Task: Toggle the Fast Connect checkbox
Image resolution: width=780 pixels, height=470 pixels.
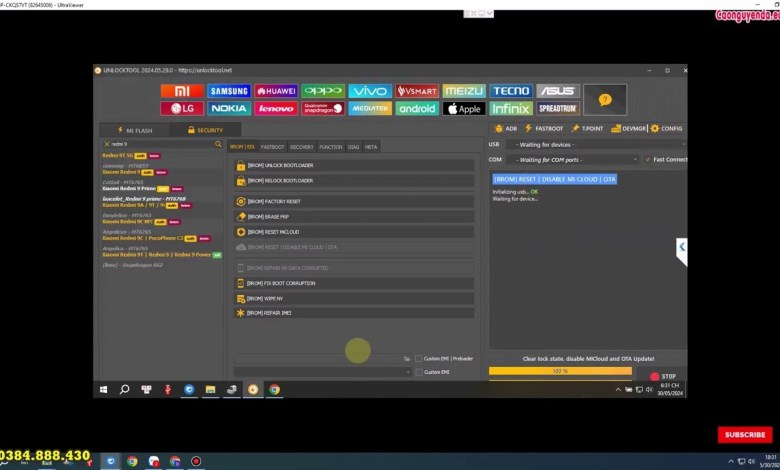Action: click(x=648, y=160)
